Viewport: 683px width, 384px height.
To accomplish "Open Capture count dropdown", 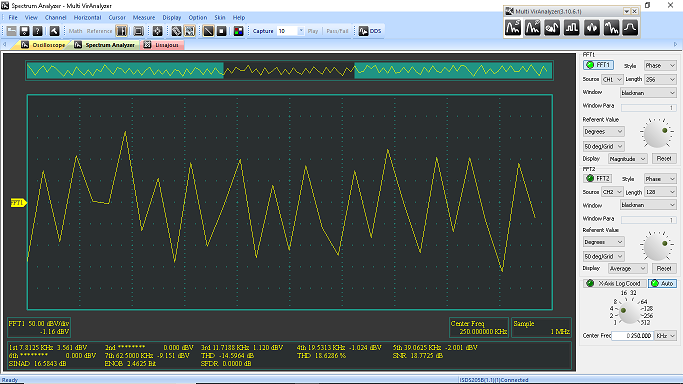I will pos(301,31).
